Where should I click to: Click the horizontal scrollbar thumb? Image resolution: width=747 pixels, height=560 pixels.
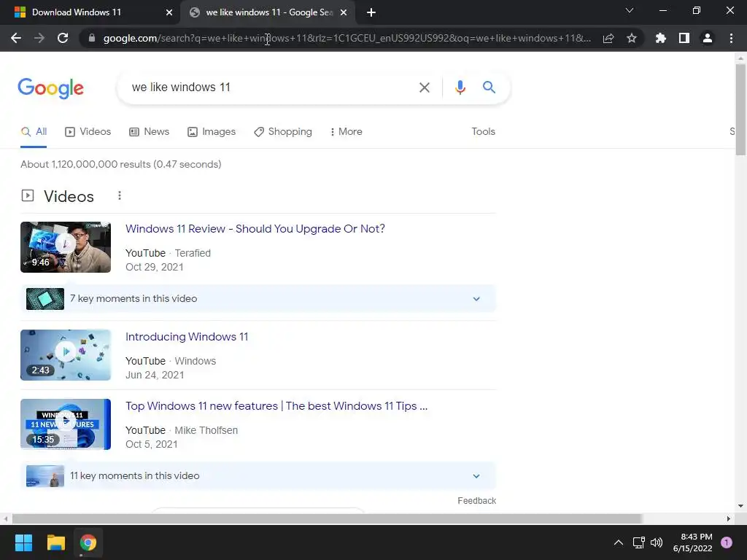pyautogui.click(x=328, y=518)
